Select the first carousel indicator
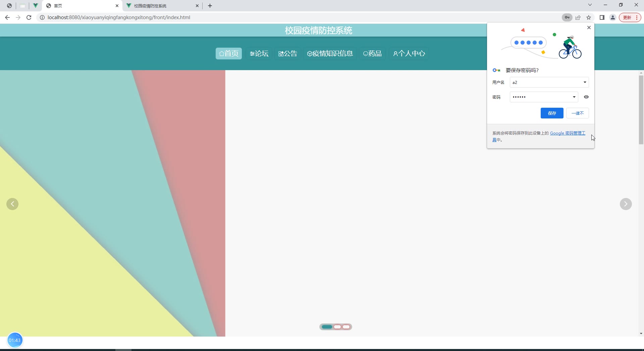This screenshot has width=644, height=351. [327, 327]
